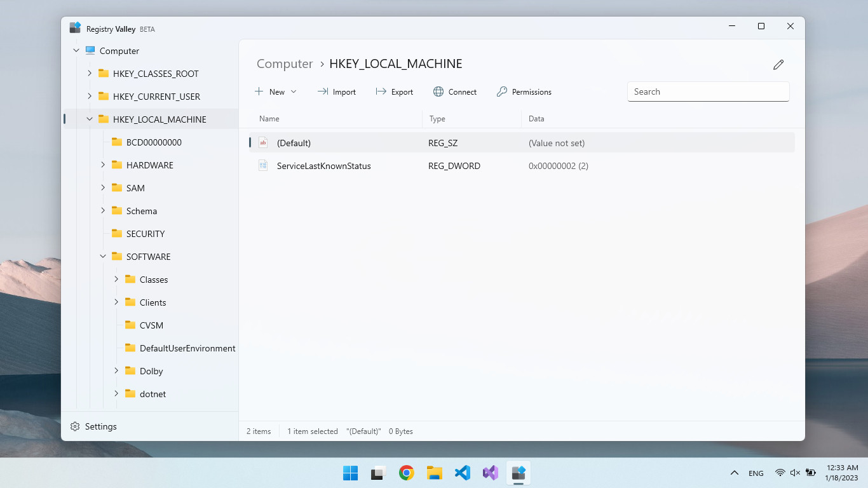
Task: Open Visual Studio Code from taskbar
Action: click(x=463, y=473)
